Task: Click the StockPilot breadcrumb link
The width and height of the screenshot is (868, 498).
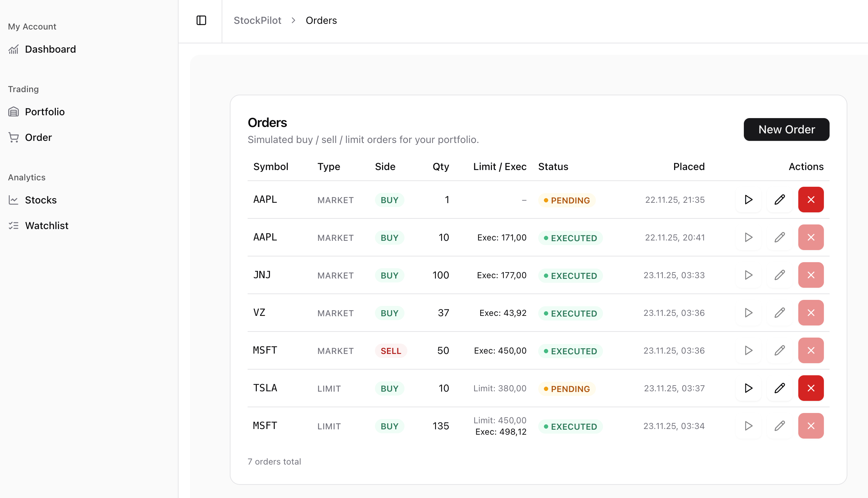Action: point(257,20)
